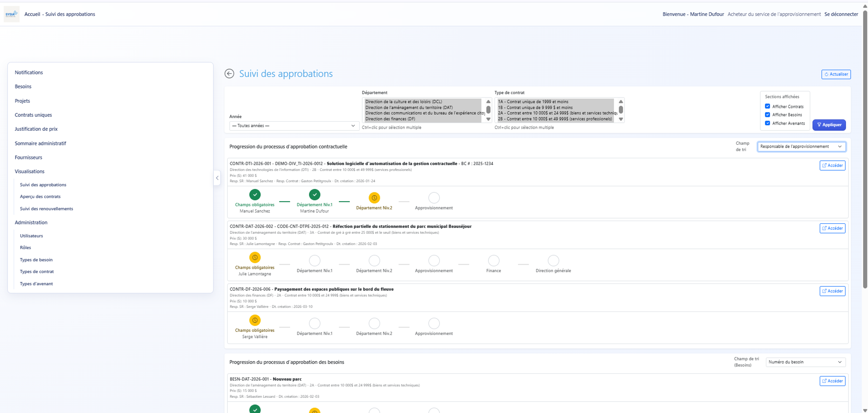This screenshot has height=413, width=868.
Task: Open Fournisseurs in the side menu
Action: (28, 158)
